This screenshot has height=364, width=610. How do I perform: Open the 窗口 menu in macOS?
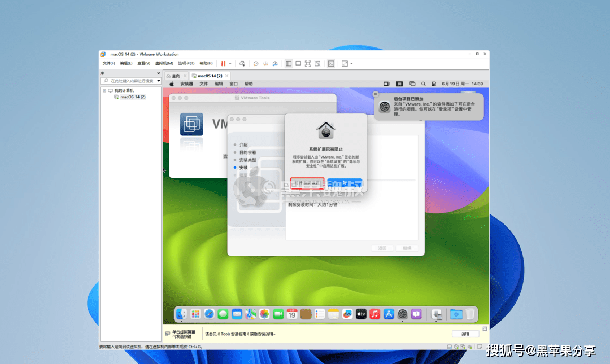(233, 84)
